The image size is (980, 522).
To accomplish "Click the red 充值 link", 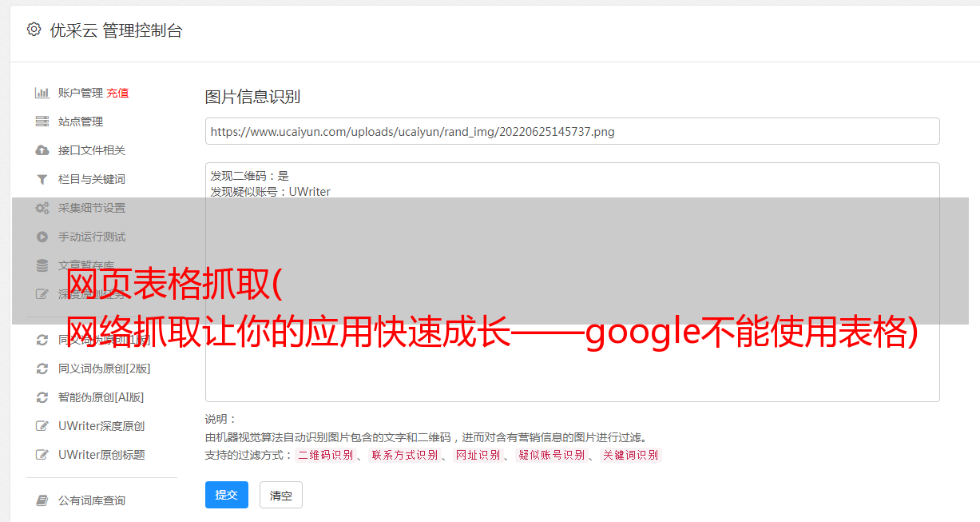I will point(117,93).
